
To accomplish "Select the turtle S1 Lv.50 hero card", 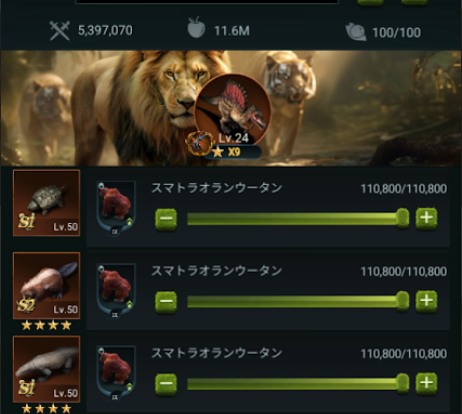I will (x=46, y=203).
